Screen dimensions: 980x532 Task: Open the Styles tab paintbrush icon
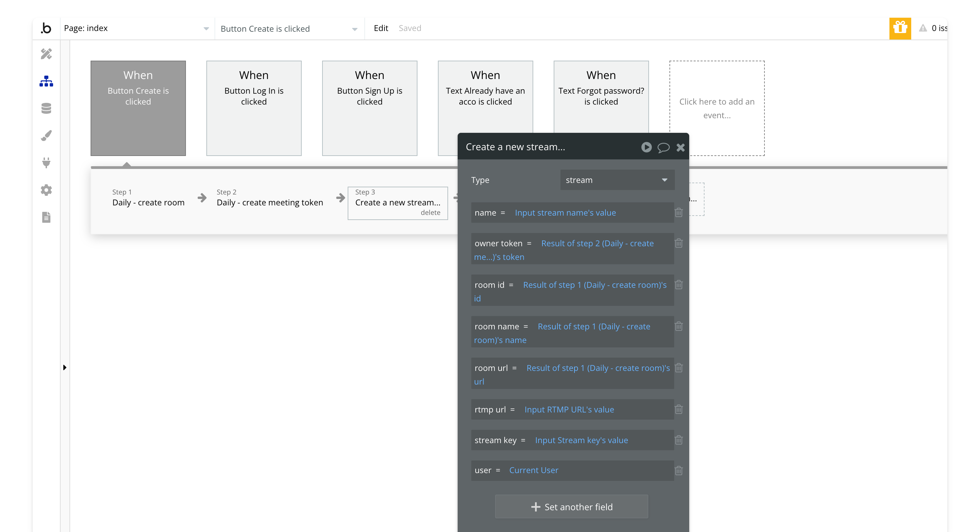46,136
